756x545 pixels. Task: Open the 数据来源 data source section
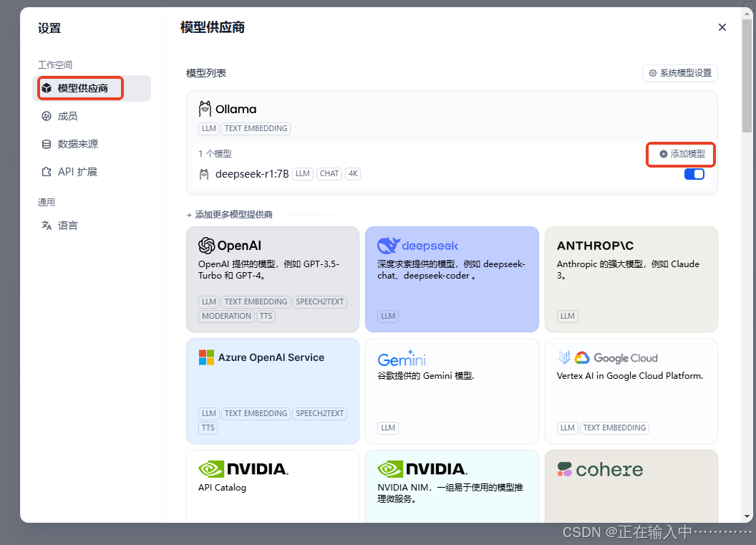click(92, 144)
